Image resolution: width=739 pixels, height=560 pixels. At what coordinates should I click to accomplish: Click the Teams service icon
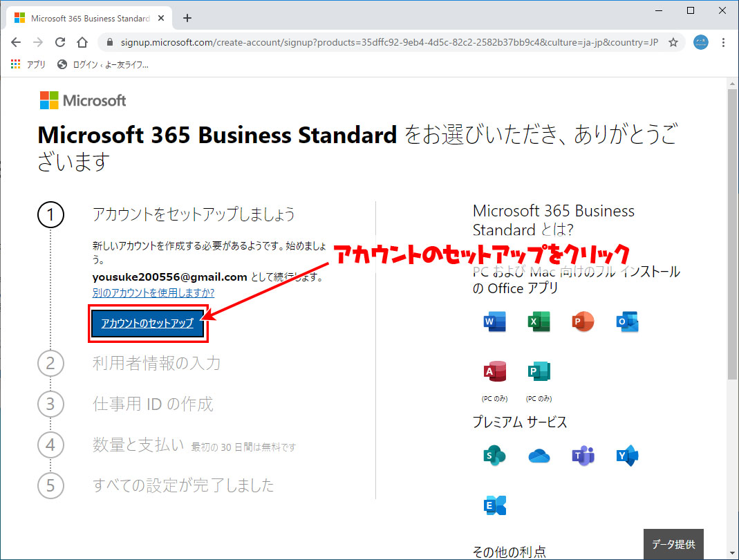coord(583,456)
